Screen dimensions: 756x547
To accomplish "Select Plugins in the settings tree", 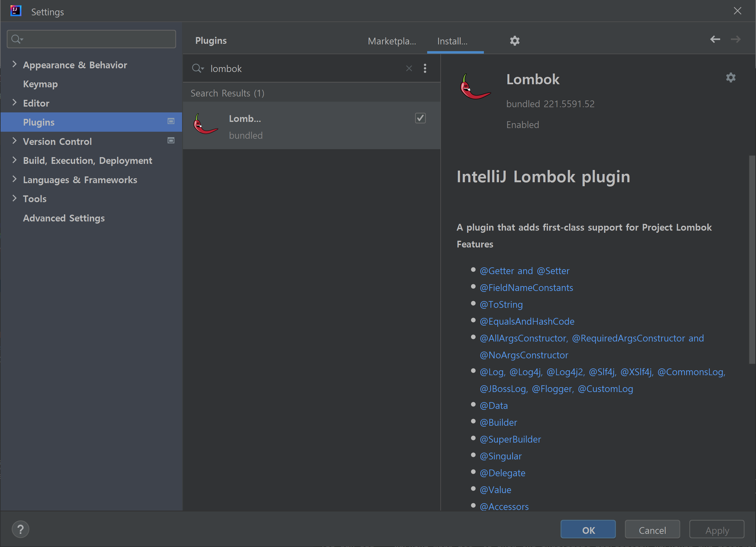I will 91,122.
